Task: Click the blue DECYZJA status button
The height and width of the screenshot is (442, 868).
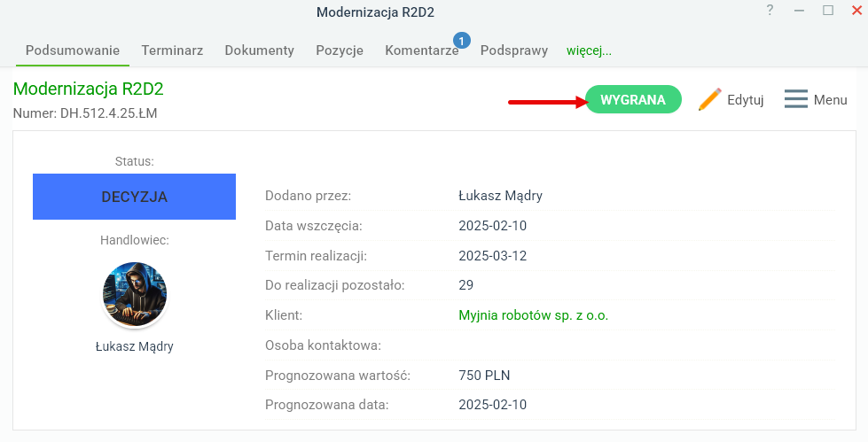Action: [x=135, y=197]
